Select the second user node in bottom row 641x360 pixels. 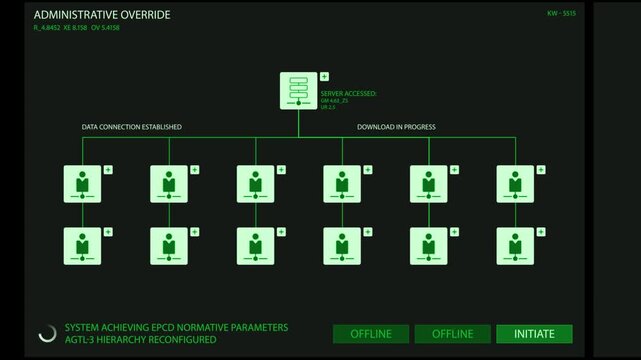(x=169, y=246)
